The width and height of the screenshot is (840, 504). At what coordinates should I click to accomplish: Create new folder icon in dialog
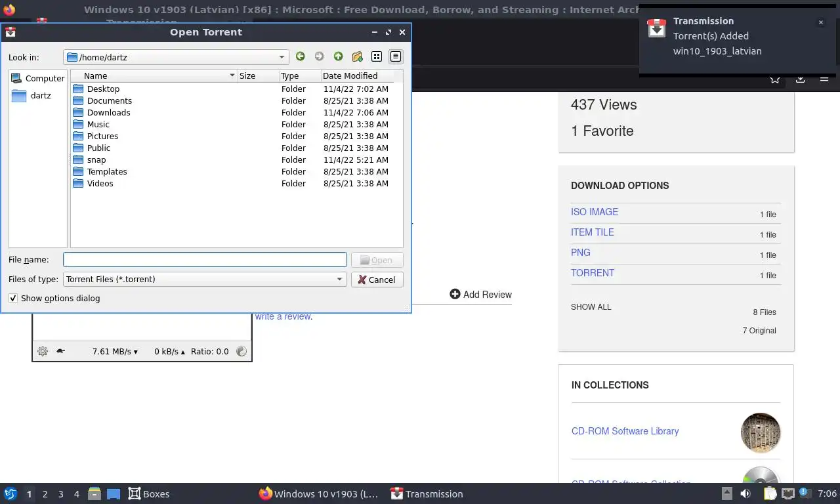tap(357, 56)
